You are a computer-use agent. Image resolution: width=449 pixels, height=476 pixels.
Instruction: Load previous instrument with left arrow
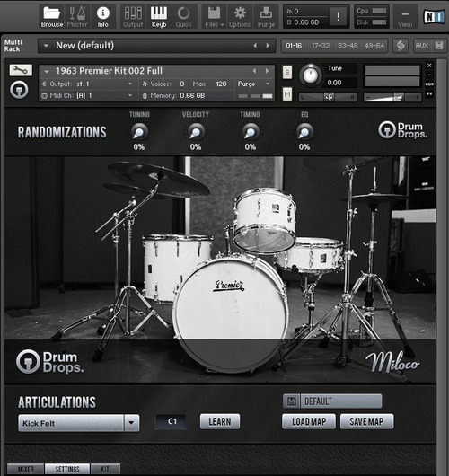[x=254, y=71]
